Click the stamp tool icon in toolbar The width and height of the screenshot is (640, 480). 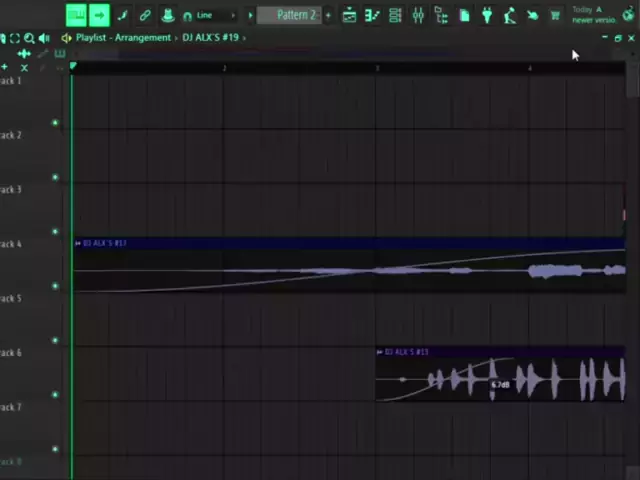point(168,15)
